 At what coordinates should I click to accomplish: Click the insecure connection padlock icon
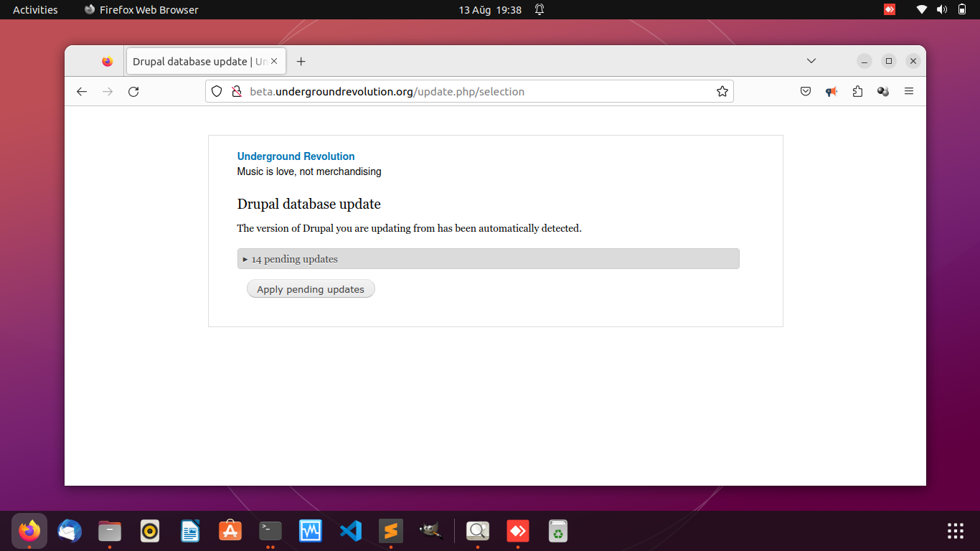click(x=236, y=92)
